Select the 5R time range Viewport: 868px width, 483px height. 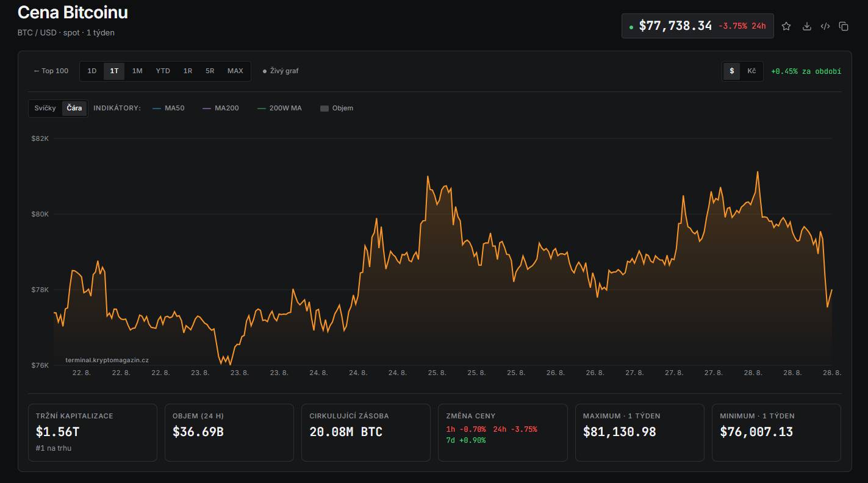point(210,71)
